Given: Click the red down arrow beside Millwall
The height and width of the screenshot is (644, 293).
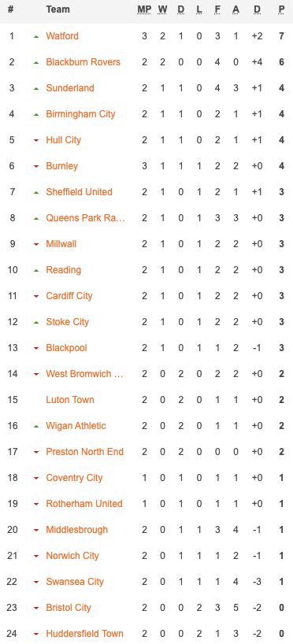Looking at the screenshot, I should pos(36,244).
